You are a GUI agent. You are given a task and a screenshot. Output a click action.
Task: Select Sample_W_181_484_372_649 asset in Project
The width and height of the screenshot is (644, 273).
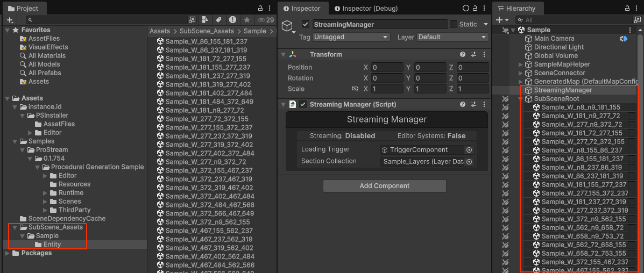pos(209,102)
